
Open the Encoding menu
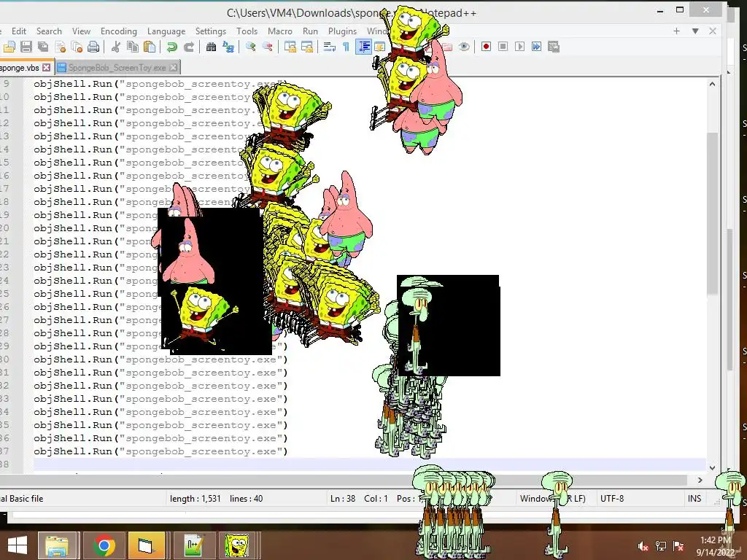point(119,31)
